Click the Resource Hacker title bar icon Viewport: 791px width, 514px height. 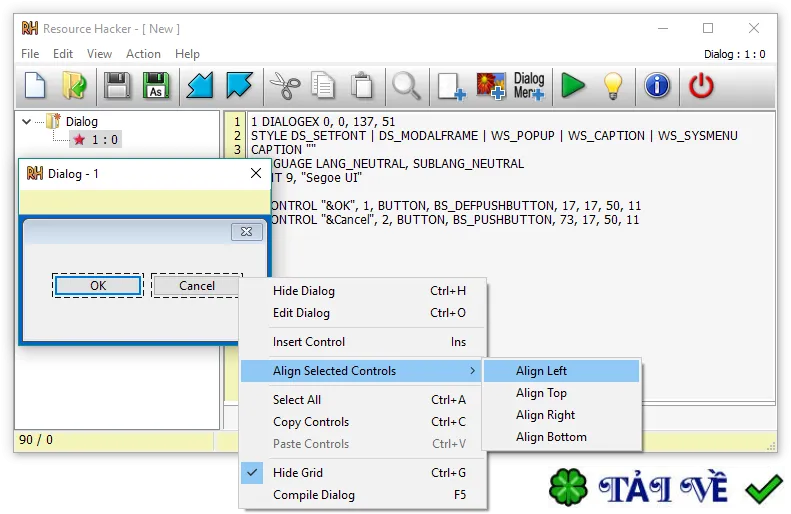30,28
